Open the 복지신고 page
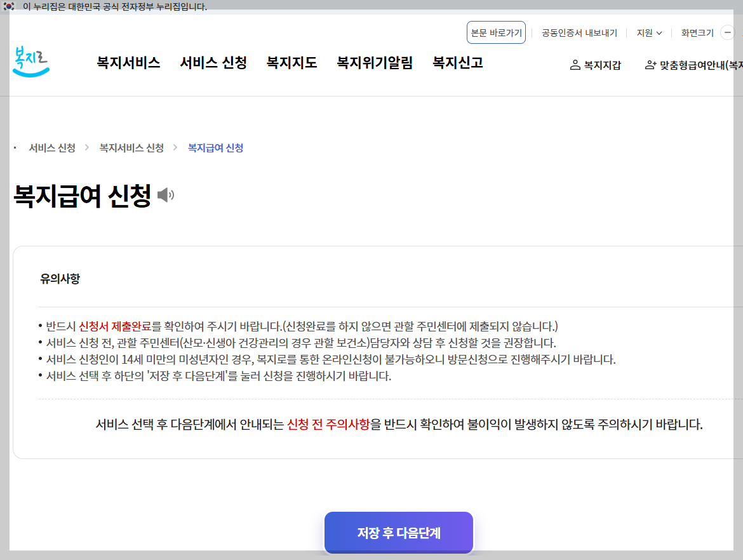 459,63
